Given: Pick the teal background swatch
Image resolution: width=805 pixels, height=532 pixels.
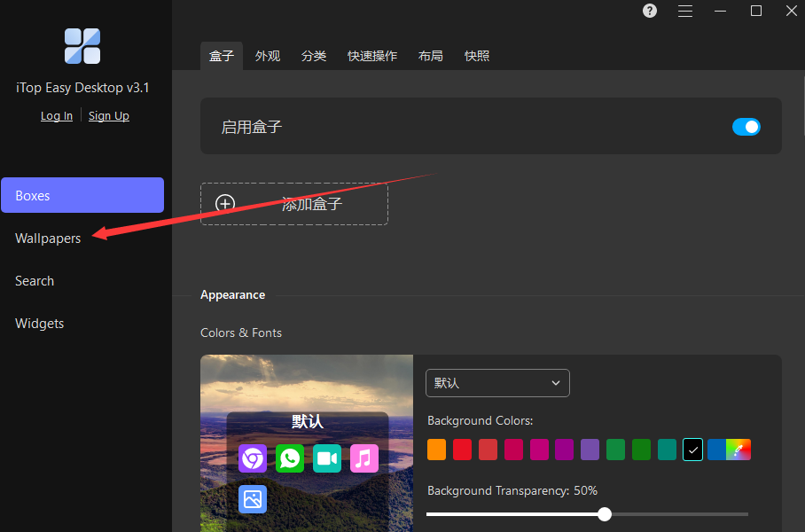Looking at the screenshot, I should point(667,450).
